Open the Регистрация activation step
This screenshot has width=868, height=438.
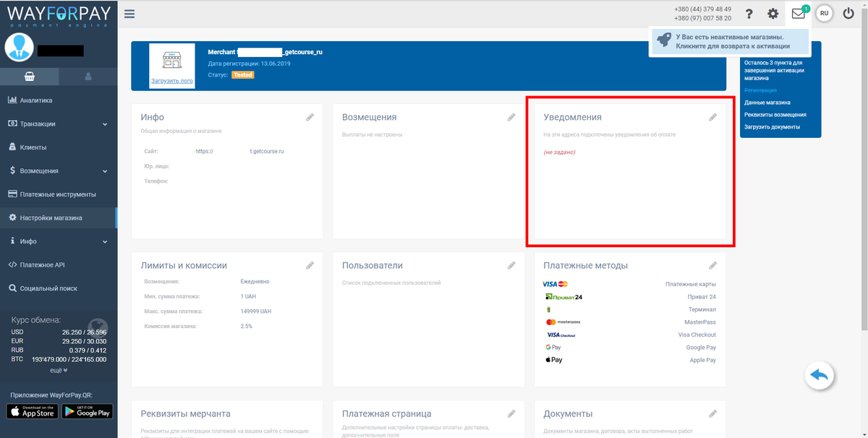[760, 90]
